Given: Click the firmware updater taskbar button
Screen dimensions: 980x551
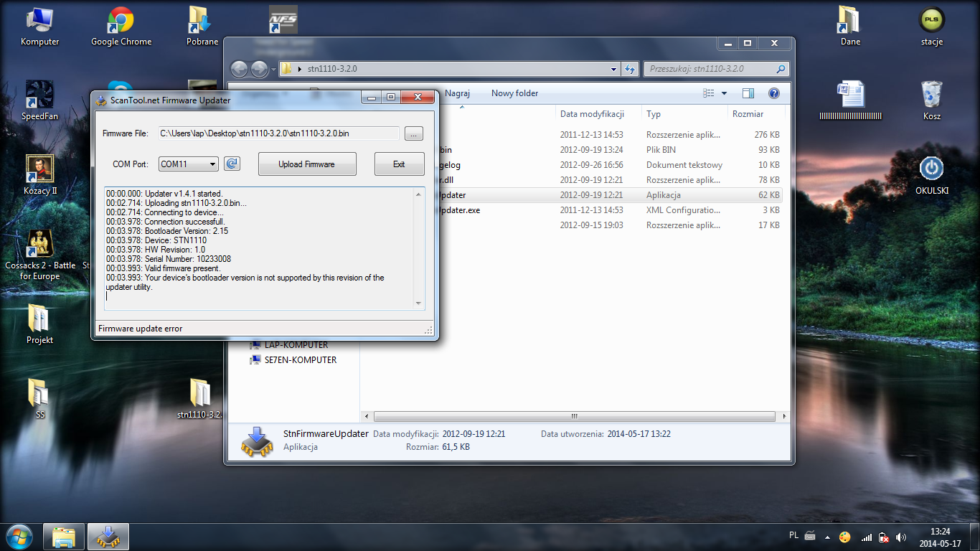Looking at the screenshot, I should [x=108, y=537].
